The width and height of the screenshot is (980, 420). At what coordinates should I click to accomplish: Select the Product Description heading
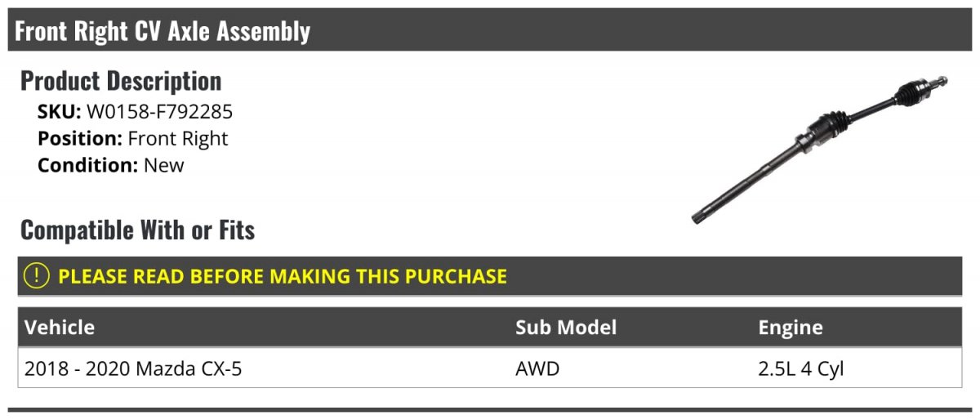point(121,81)
